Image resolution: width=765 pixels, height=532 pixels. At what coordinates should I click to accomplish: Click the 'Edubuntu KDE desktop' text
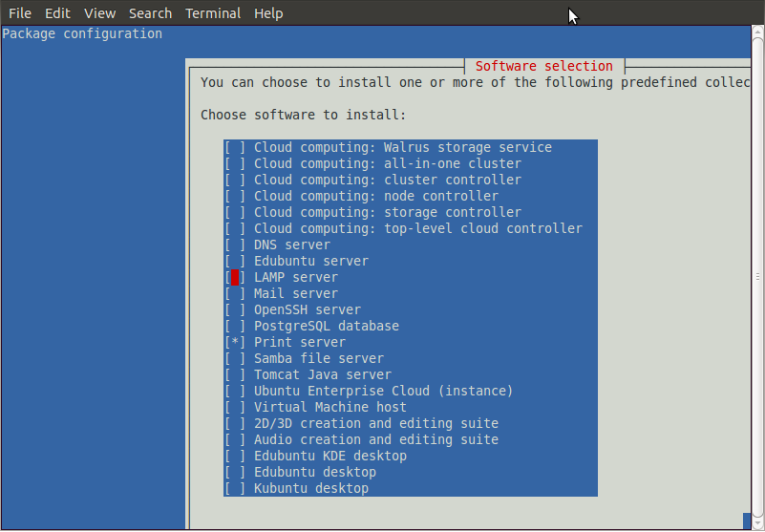tap(330, 456)
